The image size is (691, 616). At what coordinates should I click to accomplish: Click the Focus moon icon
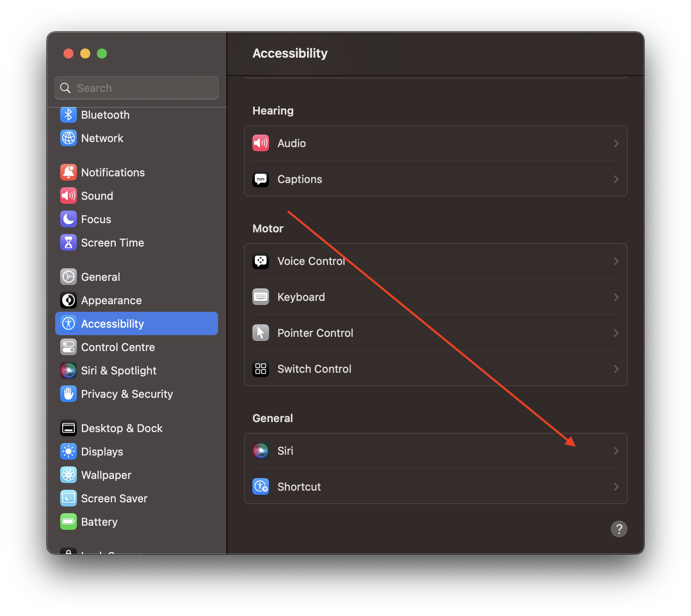pyautogui.click(x=69, y=219)
